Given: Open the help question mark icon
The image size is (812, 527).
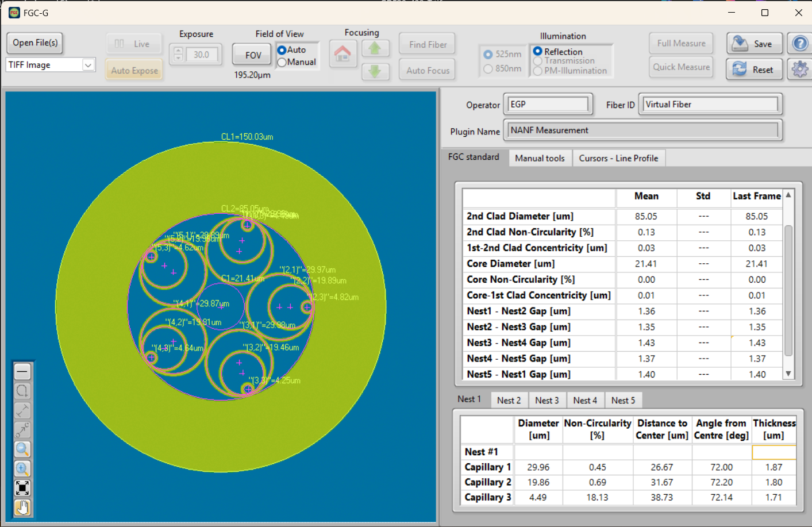Looking at the screenshot, I should tap(799, 43).
